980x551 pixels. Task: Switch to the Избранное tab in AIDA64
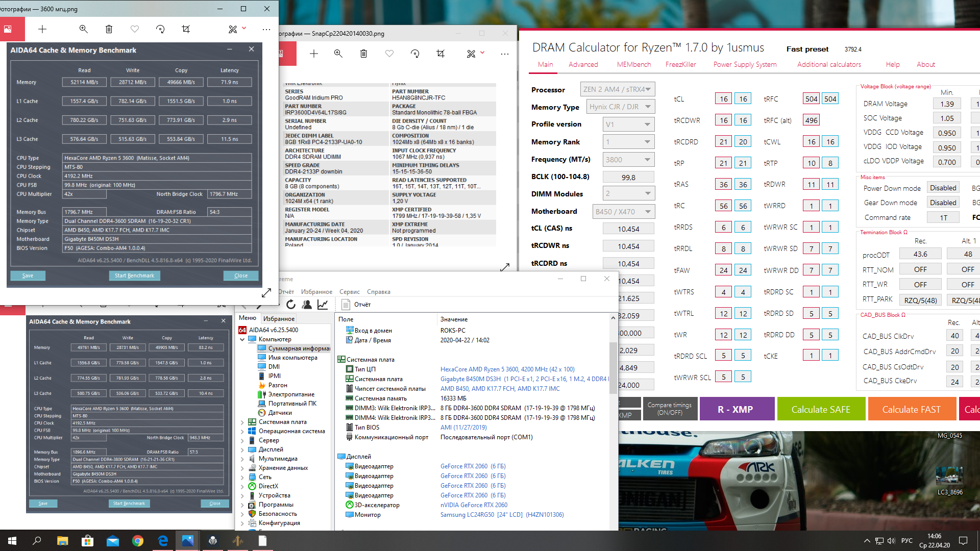pos(279,318)
